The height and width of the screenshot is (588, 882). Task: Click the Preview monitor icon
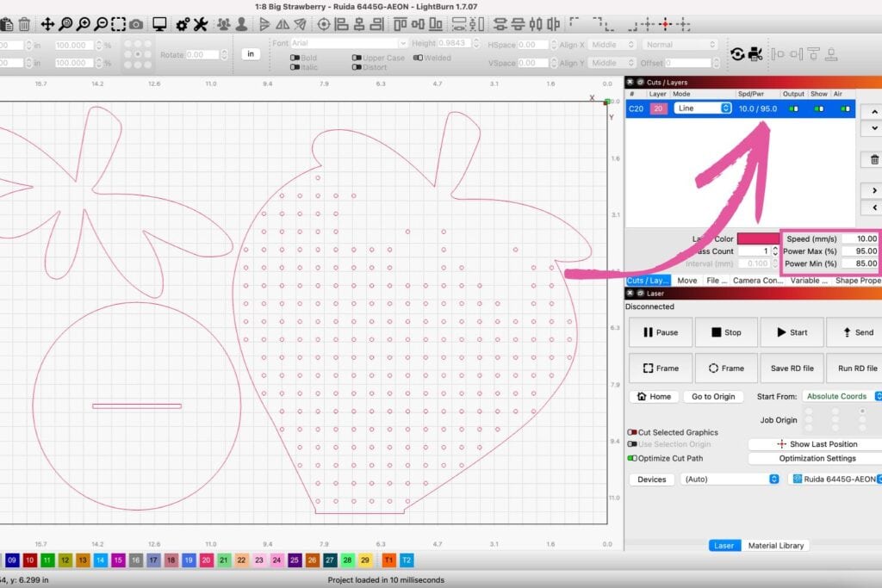click(x=159, y=24)
